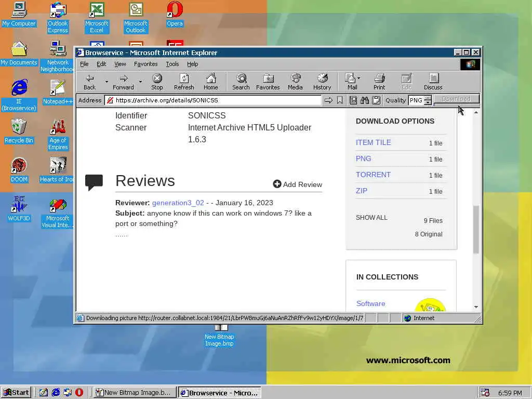Image resolution: width=532 pixels, height=399 pixels.
Task: Click the Start button
Action: [16, 393]
